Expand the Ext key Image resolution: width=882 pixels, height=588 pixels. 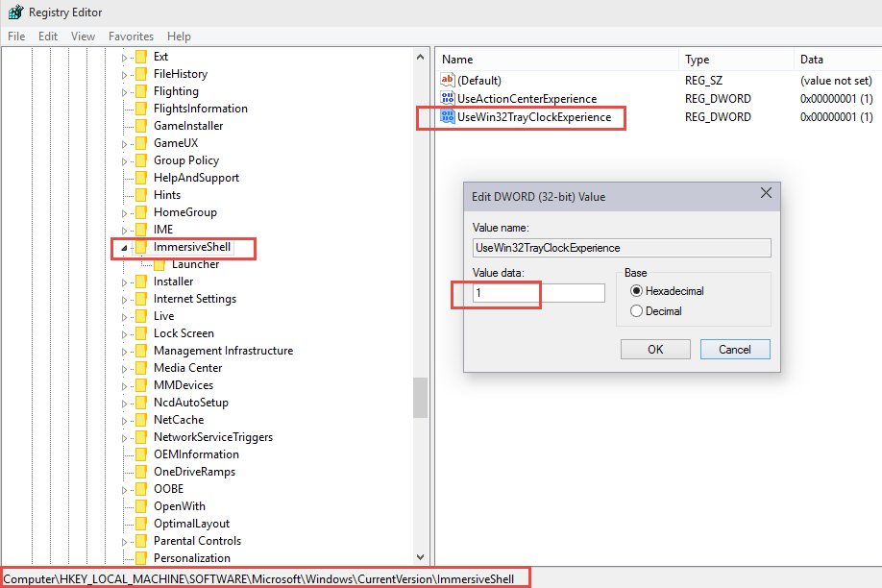click(x=124, y=58)
